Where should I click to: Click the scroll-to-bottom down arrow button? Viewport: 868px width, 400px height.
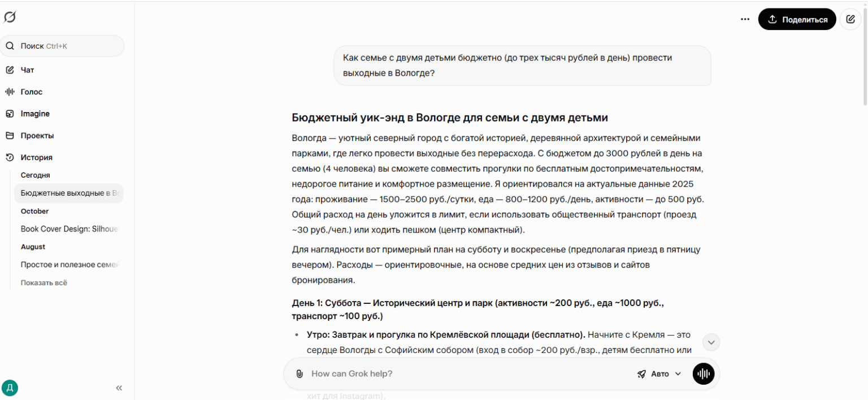(x=711, y=342)
